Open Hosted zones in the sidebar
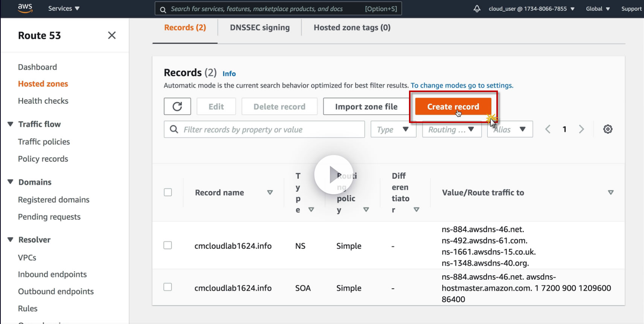The width and height of the screenshot is (644, 324). pos(43,84)
